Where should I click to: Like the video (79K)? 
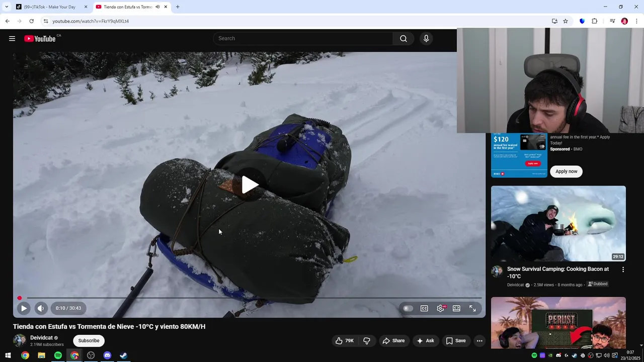point(345,340)
